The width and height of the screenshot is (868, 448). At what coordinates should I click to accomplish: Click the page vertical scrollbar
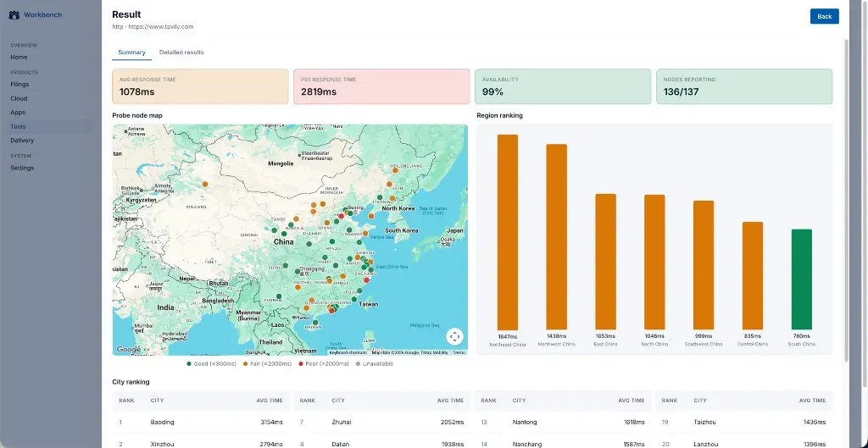(x=845, y=199)
